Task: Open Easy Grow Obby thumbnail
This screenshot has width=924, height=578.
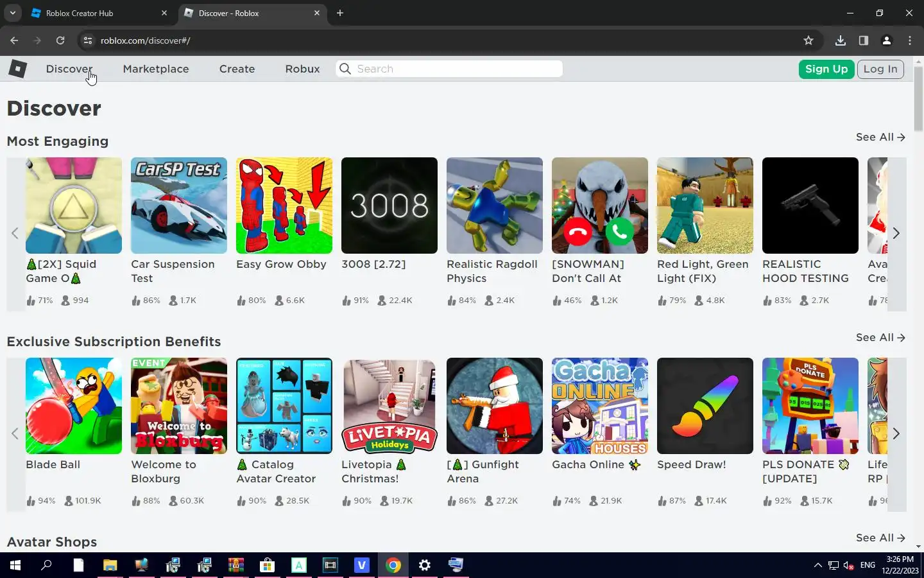Action: tap(284, 206)
